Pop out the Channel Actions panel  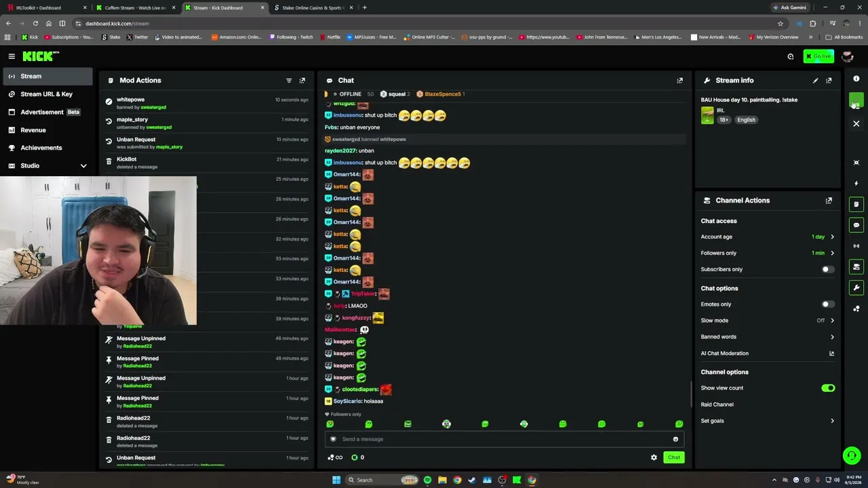[829, 201]
